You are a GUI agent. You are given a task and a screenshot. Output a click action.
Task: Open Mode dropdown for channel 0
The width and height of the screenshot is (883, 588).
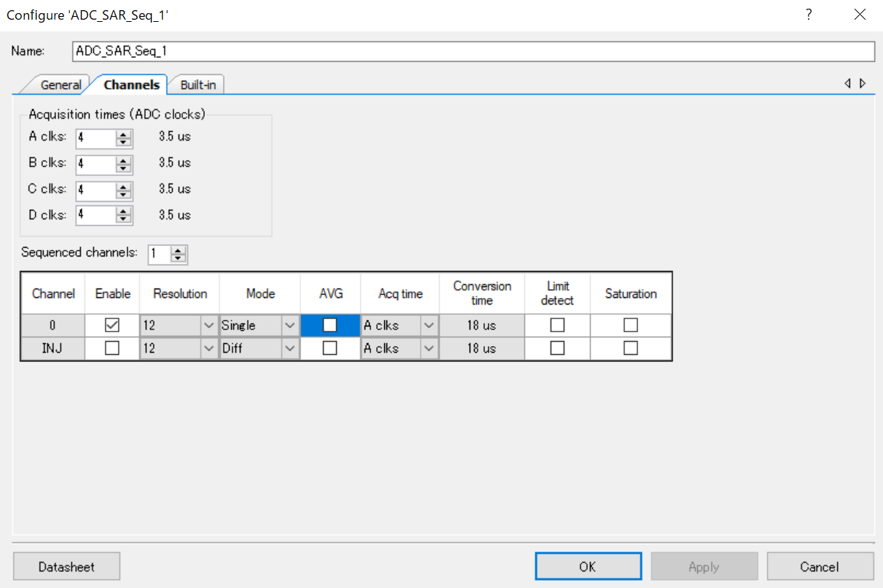(290, 326)
